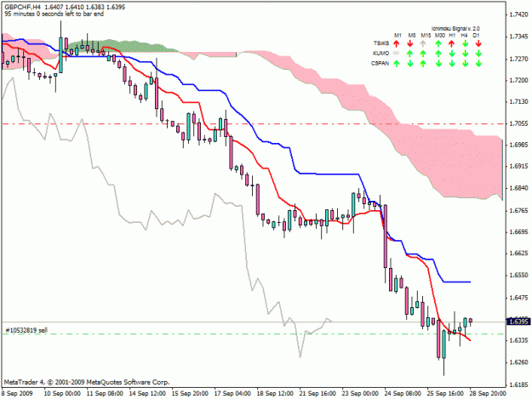Click the TSxKS signal arrow for M30
Image resolution: width=532 pixels, height=399 pixels.
[x=438, y=43]
